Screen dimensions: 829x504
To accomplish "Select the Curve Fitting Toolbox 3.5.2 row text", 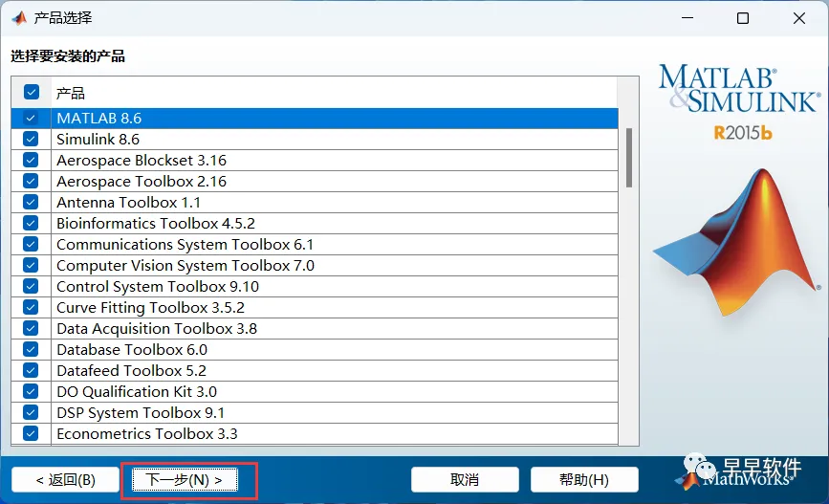I will pyautogui.click(x=150, y=307).
